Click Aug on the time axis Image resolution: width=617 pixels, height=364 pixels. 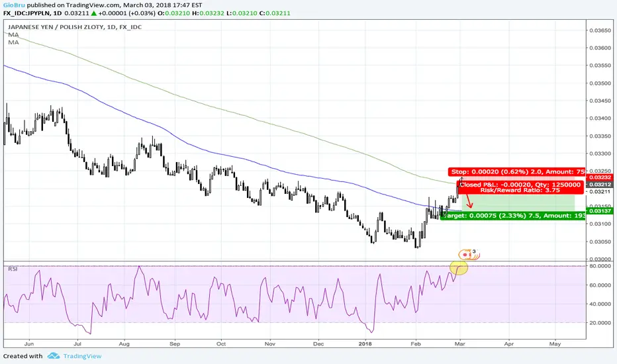[x=124, y=343]
